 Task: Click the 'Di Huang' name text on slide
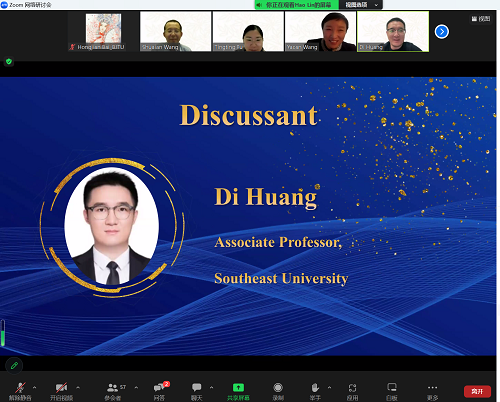(x=265, y=197)
